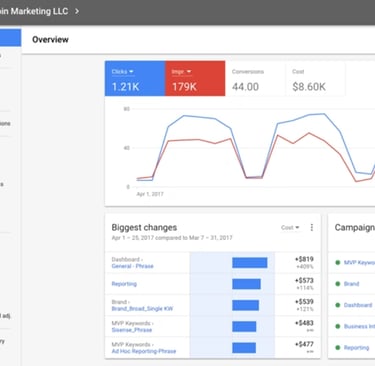This screenshot has height=366, width=375.
Task: Open the Reporting campaign link in Campaigns card
Action: click(356, 348)
